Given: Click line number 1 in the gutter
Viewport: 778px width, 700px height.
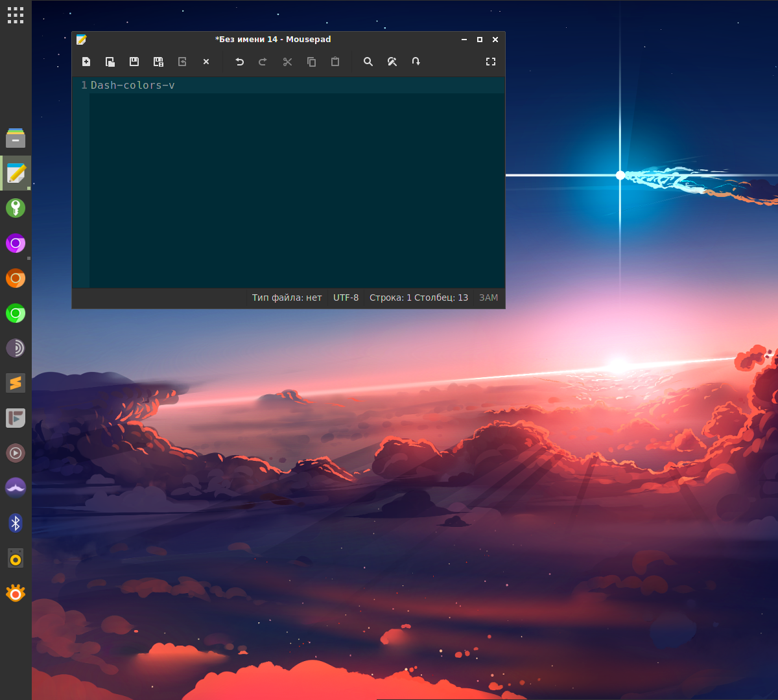Looking at the screenshot, I should (x=84, y=85).
